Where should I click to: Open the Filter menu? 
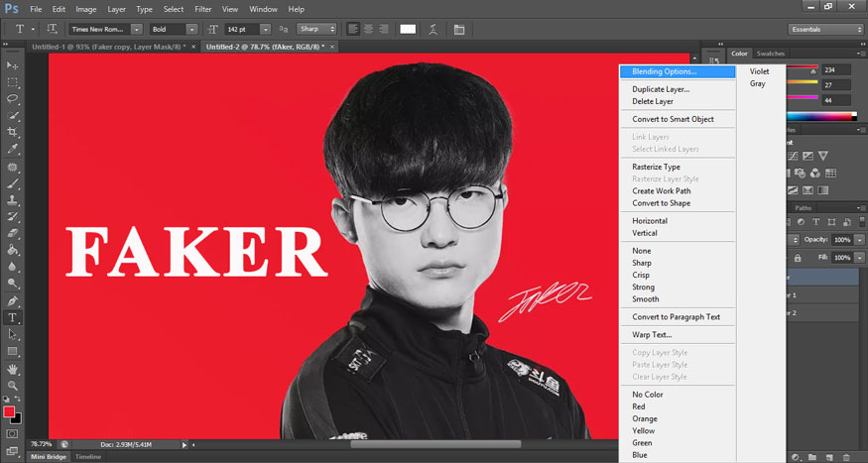click(x=203, y=9)
